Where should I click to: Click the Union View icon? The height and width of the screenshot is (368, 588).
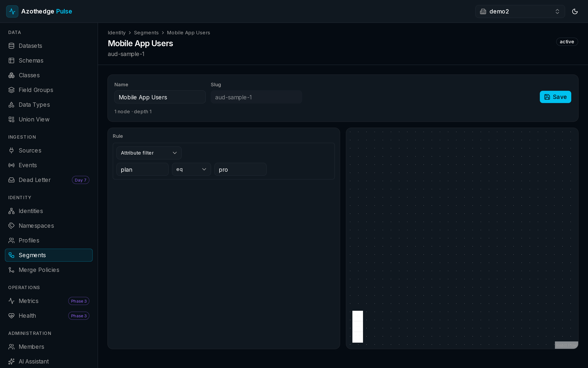11,120
